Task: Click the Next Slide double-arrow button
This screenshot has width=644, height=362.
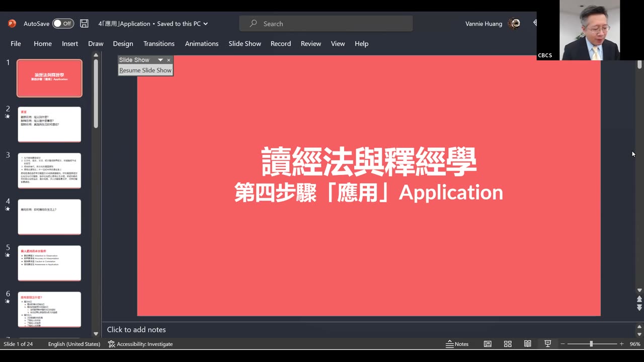Action: pyautogui.click(x=639, y=307)
